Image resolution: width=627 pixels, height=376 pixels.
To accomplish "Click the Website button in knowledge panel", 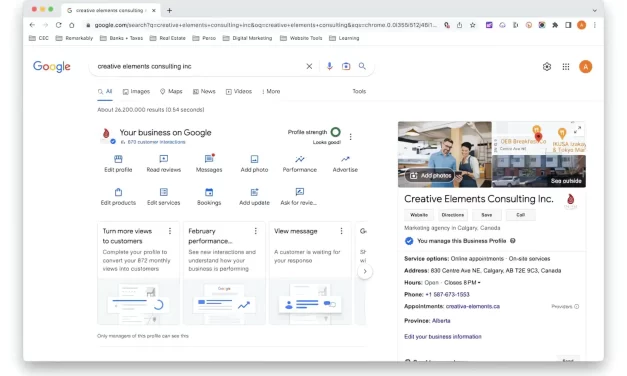I will point(419,215).
